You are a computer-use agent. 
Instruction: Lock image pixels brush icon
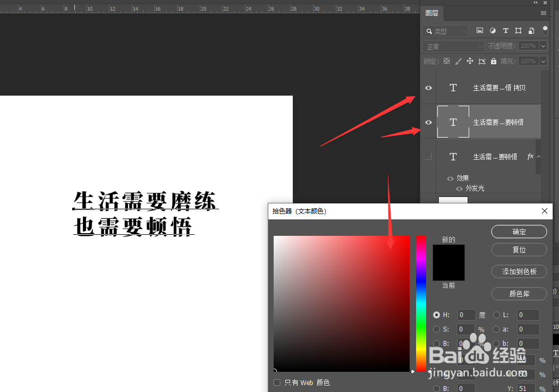click(459, 61)
